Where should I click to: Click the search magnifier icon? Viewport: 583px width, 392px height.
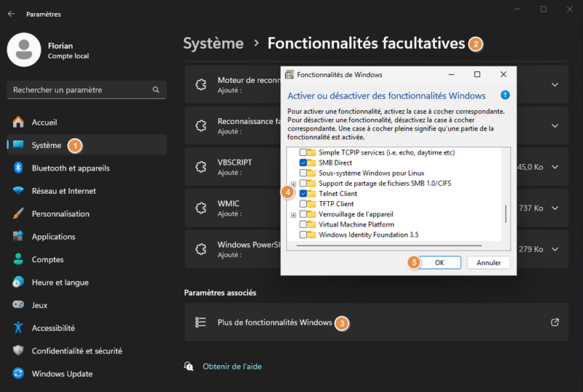(x=156, y=90)
